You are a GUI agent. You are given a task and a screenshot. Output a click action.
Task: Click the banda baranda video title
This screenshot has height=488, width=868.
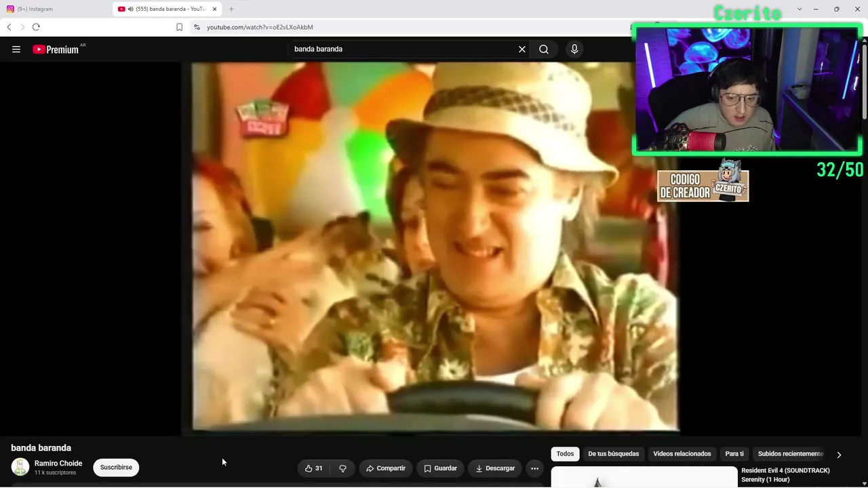pos(41,448)
